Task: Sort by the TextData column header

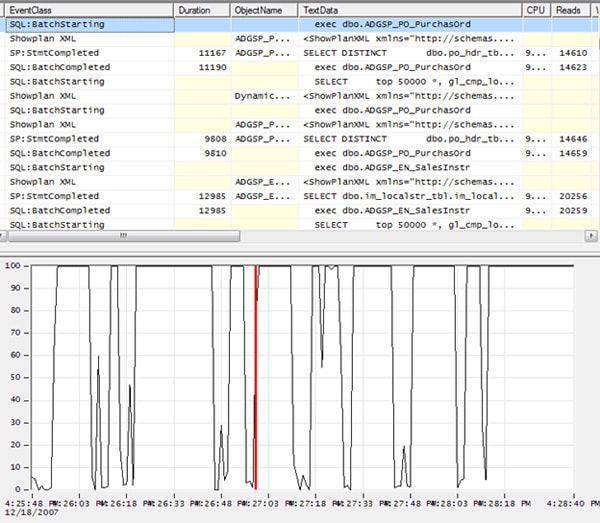Action: pos(410,10)
